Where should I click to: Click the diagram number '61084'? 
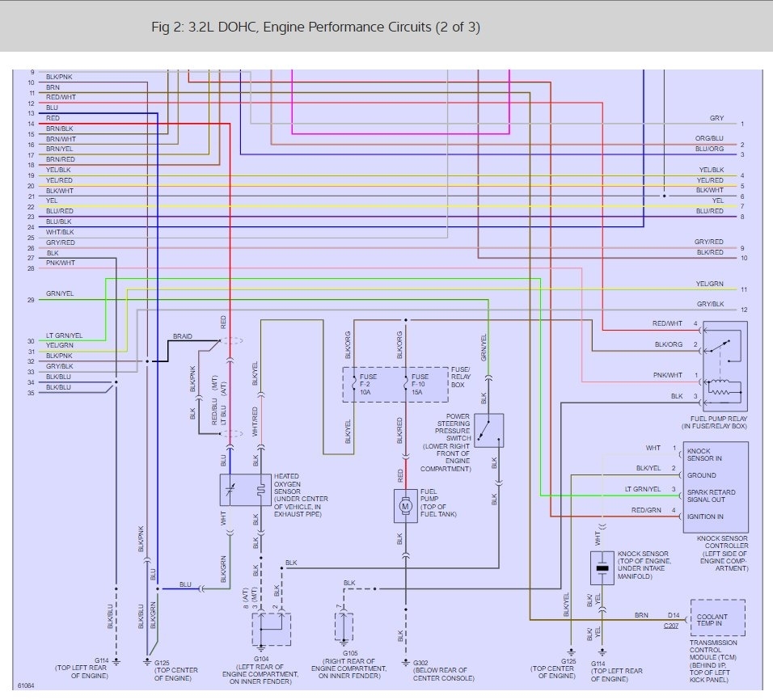pos(26,685)
